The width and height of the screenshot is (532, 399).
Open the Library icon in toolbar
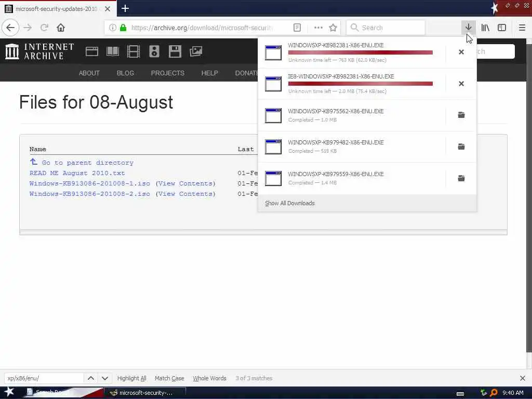pos(485,28)
